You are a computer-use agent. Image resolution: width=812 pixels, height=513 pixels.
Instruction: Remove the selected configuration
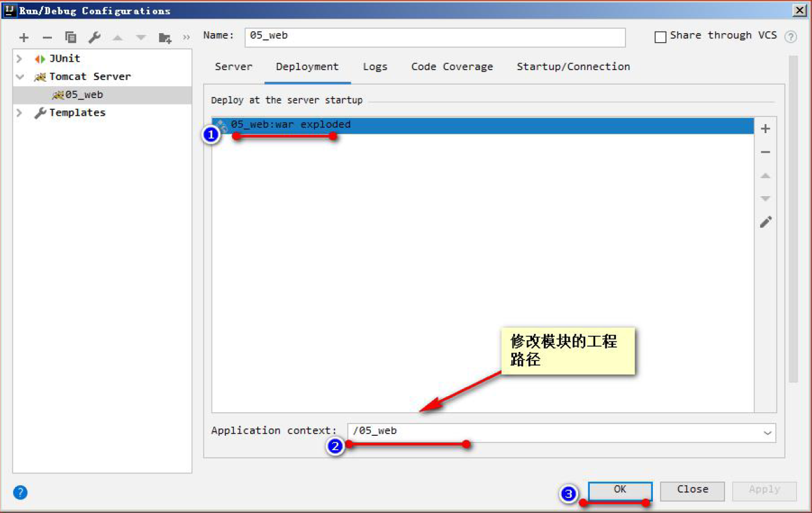[x=47, y=37]
